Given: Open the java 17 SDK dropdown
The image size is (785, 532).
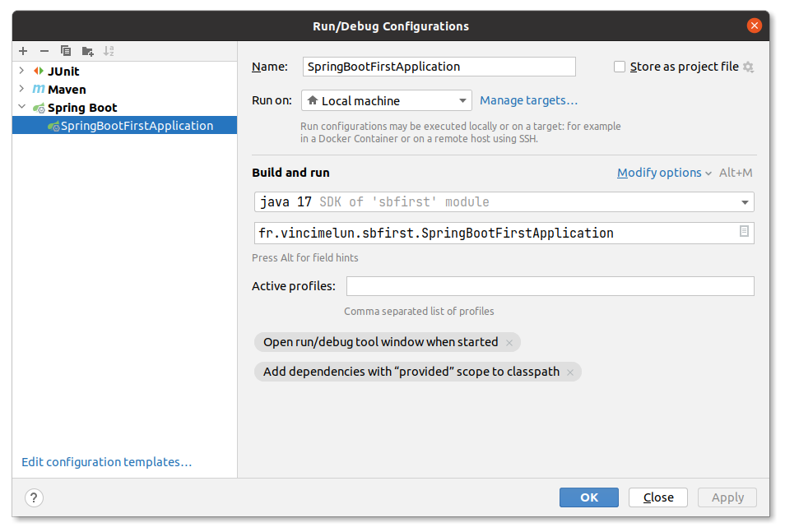Looking at the screenshot, I should click(x=504, y=201).
